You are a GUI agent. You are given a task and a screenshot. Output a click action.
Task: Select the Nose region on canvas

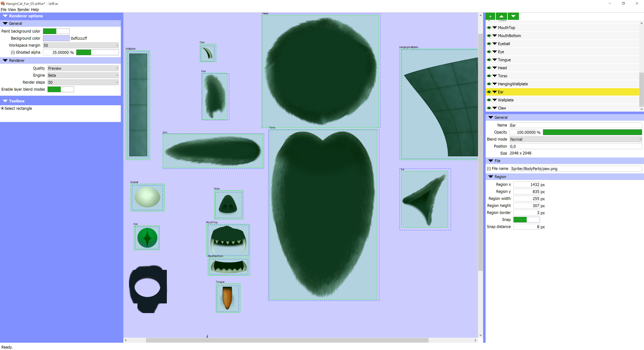tap(229, 205)
